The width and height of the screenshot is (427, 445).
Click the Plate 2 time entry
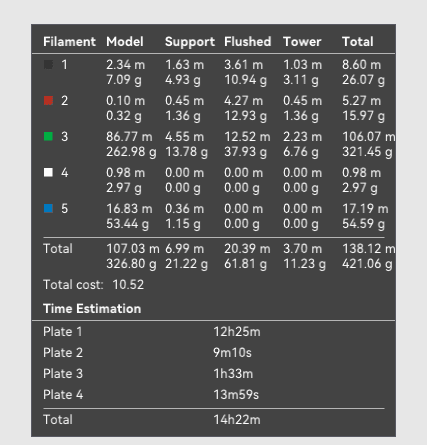(x=232, y=353)
